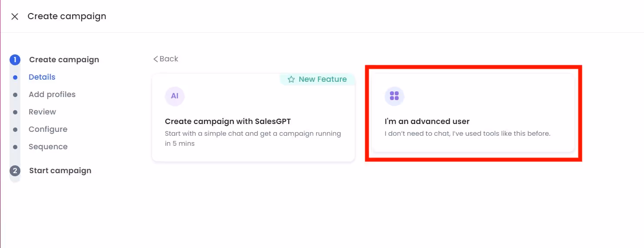Screen dimensions: 644x248
Task: Select Create campaign with SalesGPT card
Action: click(x=253, y=117)
